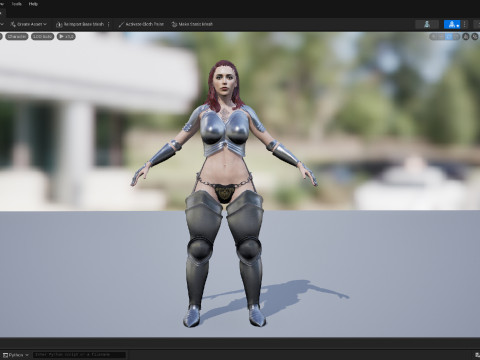Select the last transform tool in pill
This screenshot has width=480, height=360.
point(456,37)
